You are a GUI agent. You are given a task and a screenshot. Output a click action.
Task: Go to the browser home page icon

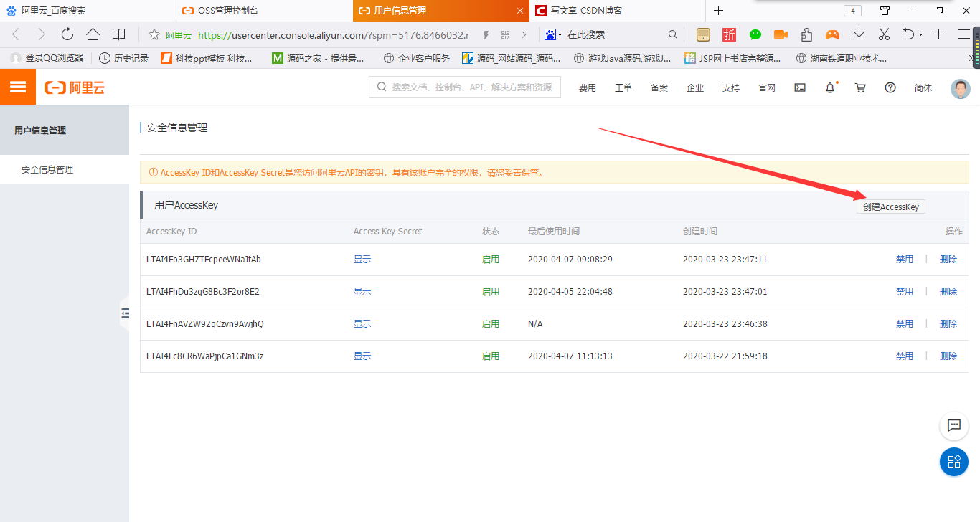click(93, 34)
